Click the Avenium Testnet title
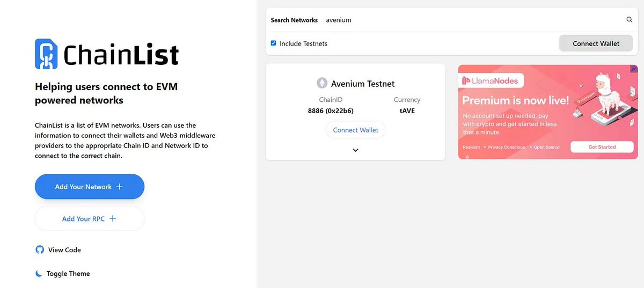The height and width of the screenshot is (288, 644). [x=363, y=84]
